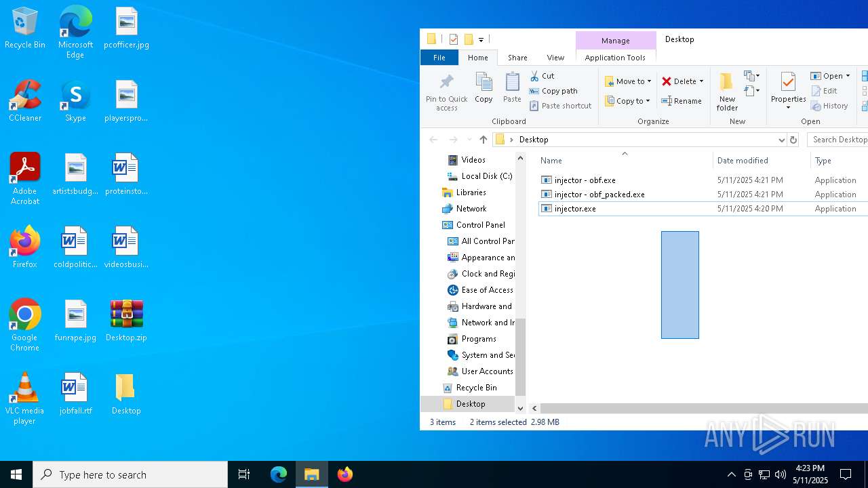Screen dimensions: 868x488
Task: Click quick access toolbar Properties icon
Action: (x=454, y=39)
